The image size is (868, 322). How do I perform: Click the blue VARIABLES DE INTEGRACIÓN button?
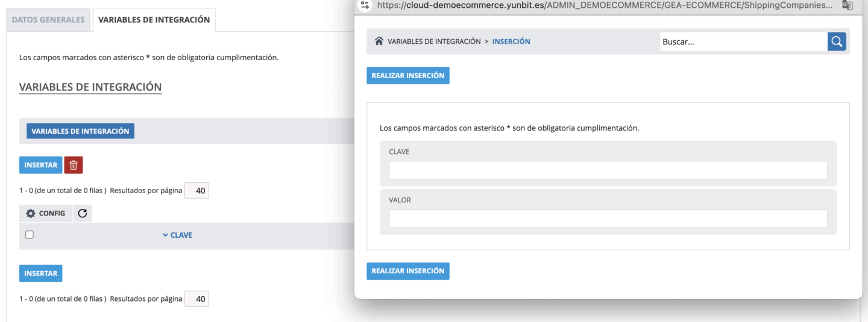[x=80, y=131]
